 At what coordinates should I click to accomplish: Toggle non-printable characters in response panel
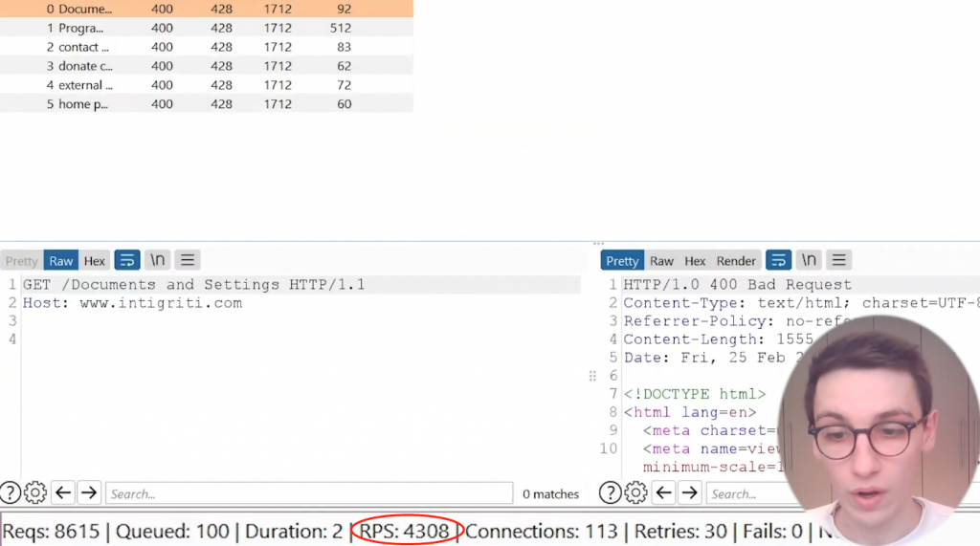click(809, 260)
